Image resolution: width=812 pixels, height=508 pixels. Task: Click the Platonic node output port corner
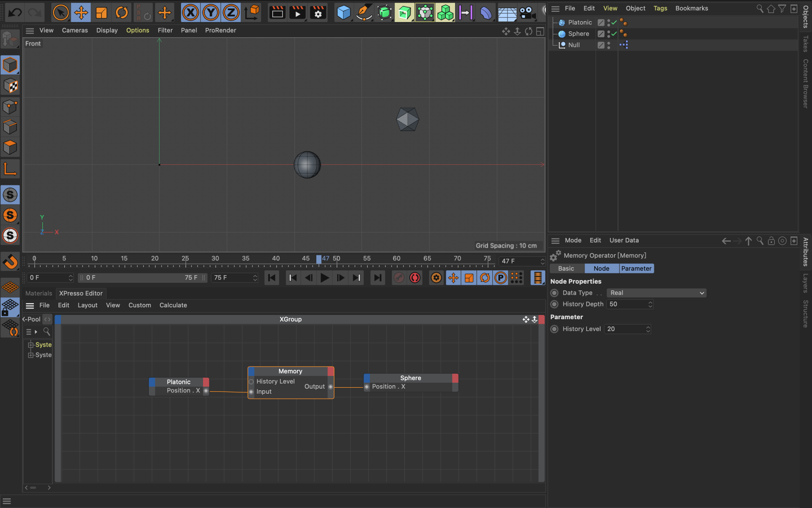pos(206,382)
